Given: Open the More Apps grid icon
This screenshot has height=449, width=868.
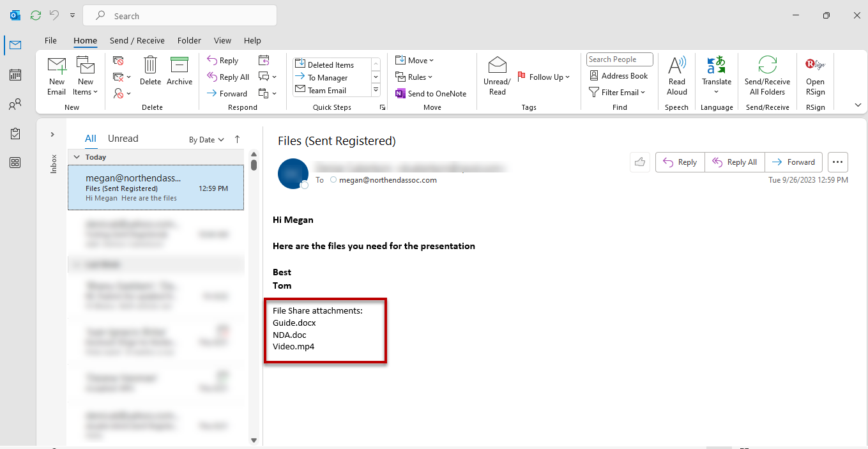Looking at the screenshot, I should (x=15, y=163).
